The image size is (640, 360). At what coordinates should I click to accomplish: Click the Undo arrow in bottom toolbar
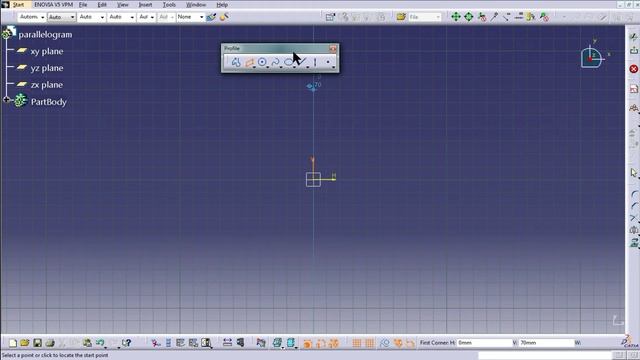pos(100,343)
